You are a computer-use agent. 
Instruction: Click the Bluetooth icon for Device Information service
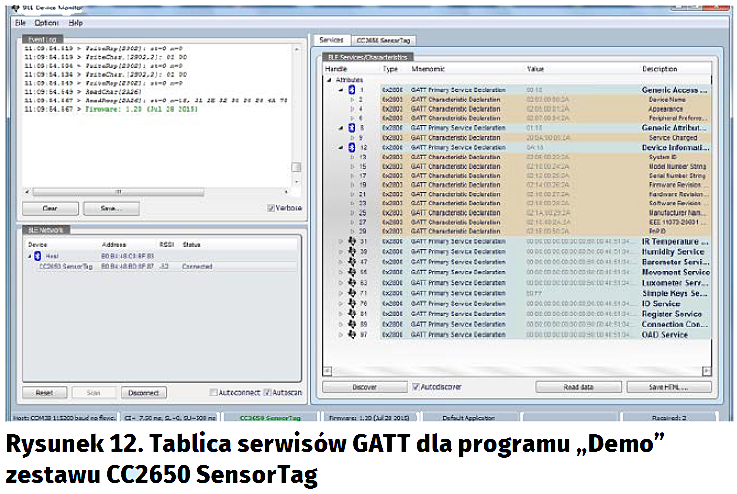(x=351, y=147)
